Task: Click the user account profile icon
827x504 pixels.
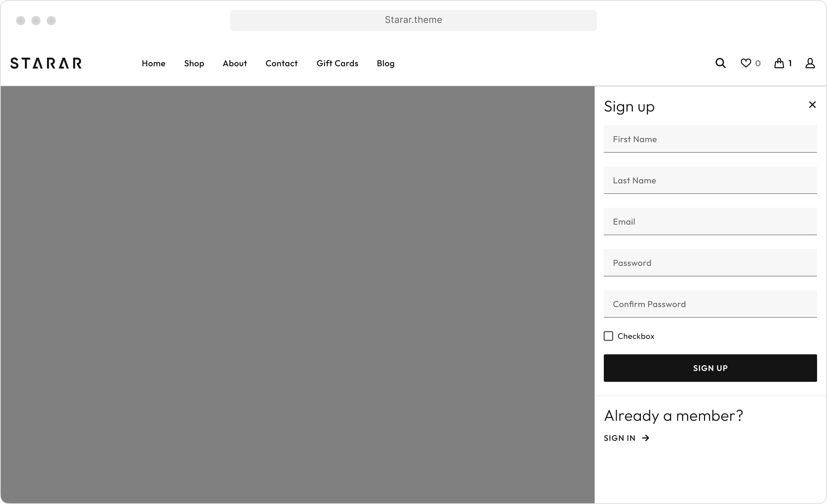Action: pos(810,63)
